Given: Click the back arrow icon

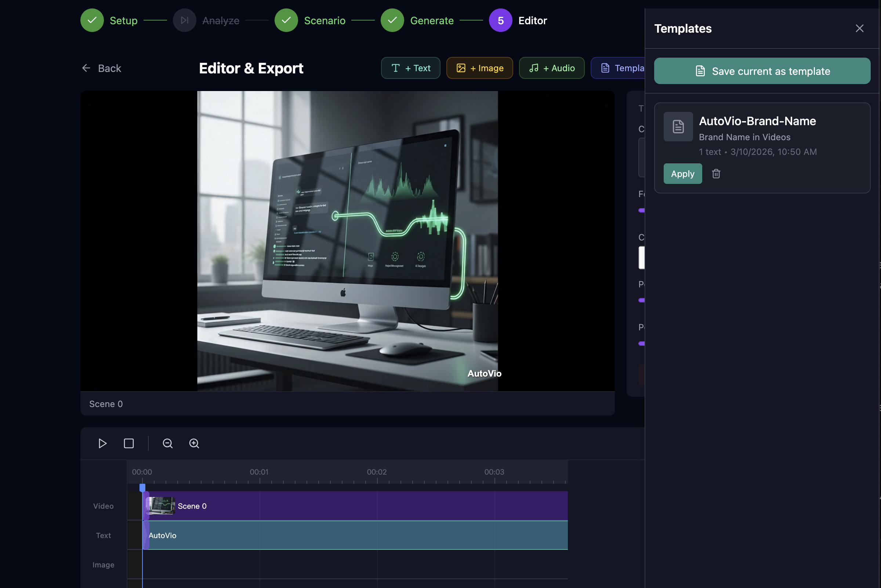Looking at the screenshot, I should pyautogui.click(x=86, y=68).
